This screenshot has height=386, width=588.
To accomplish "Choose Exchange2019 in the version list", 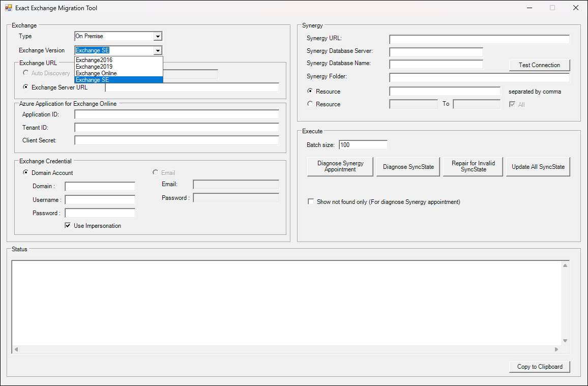I will point(94,67).
